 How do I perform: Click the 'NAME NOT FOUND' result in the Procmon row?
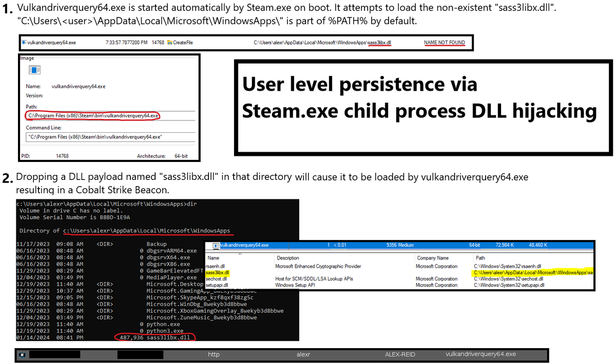tap(445, 43)
